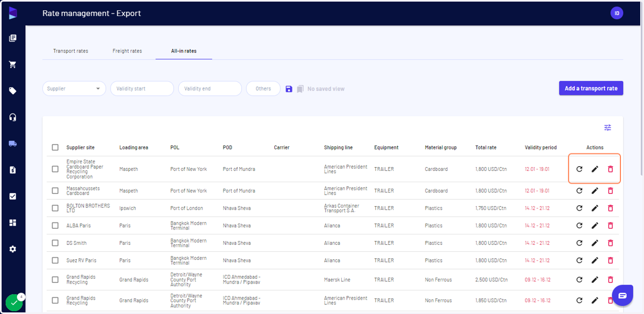This screenshot has width=644, height=314.
Task: Check the ALBA Paris row checkbox
Action: [55, 226]
